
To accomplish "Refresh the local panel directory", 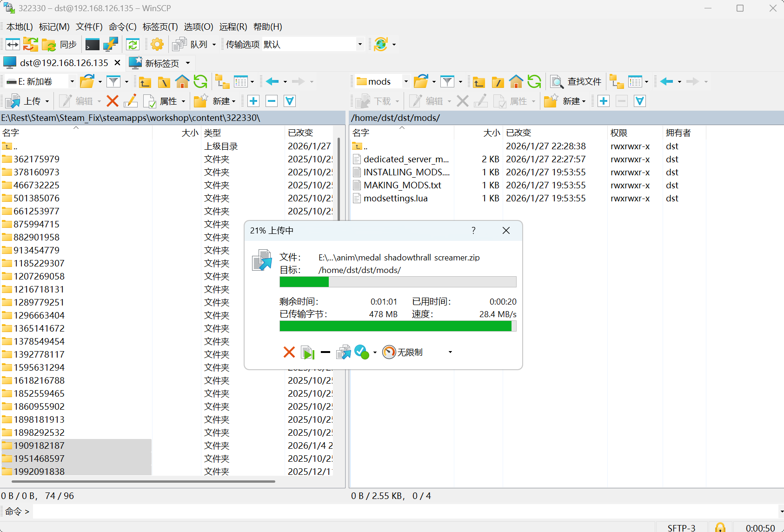I will pyautogui.click(x=200, y=82).
